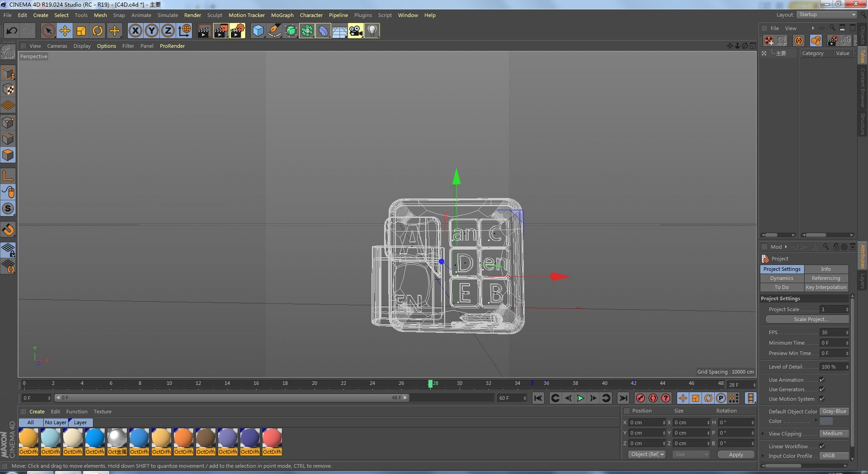Add a Cube primitive object
This screenshot has height=474, width=868.
258,31
